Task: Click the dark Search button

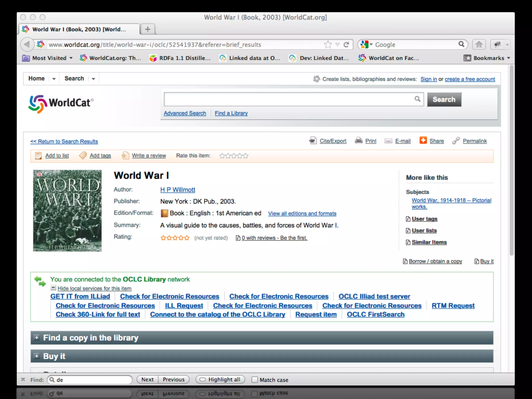Action: (444, 99)
